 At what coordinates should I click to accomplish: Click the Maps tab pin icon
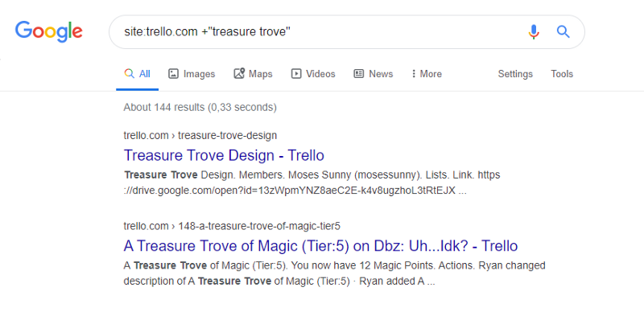pyautogui.click(x=239, y=74)
